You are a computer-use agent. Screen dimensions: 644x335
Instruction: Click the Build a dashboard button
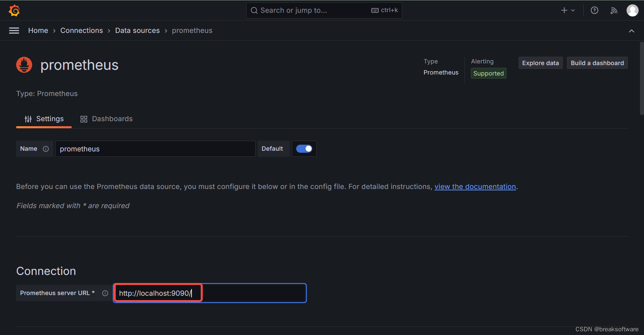pyautogui.click(x=597, y=63)
